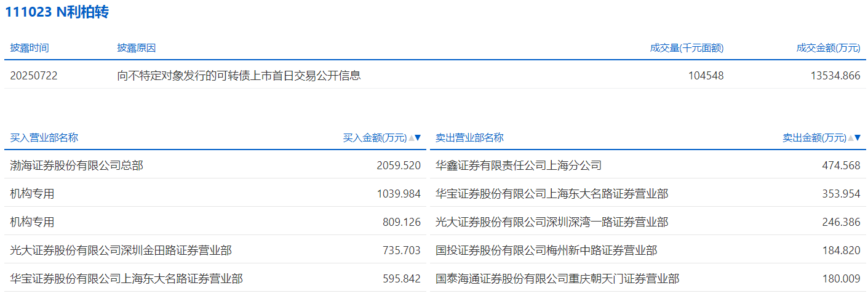The width and height of the screenshot is (868, 296).
Task: Sort buy amount ascending with up arrow
Action: click(412, 138)
